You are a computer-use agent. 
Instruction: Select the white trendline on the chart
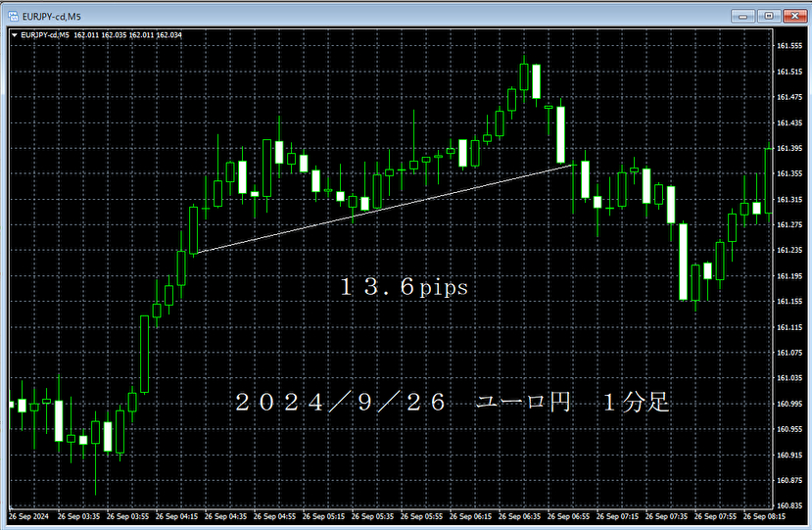tap(386, 209)
